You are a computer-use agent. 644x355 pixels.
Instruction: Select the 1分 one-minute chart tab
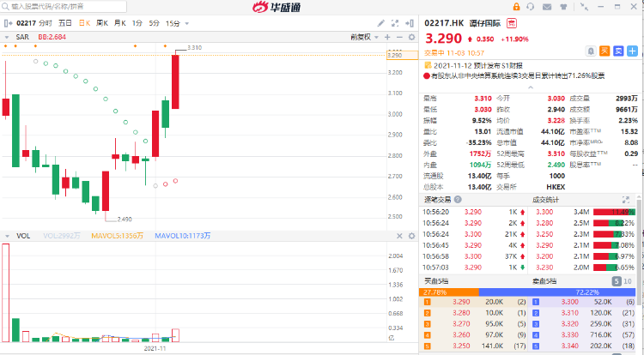pyautogui.click(x=137, y=23)
